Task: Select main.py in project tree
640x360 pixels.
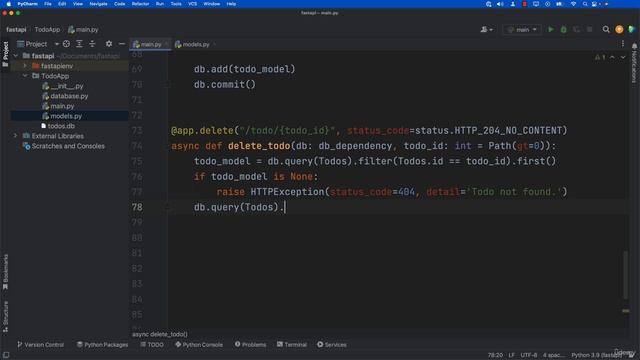Action: [x=58, y=106]
